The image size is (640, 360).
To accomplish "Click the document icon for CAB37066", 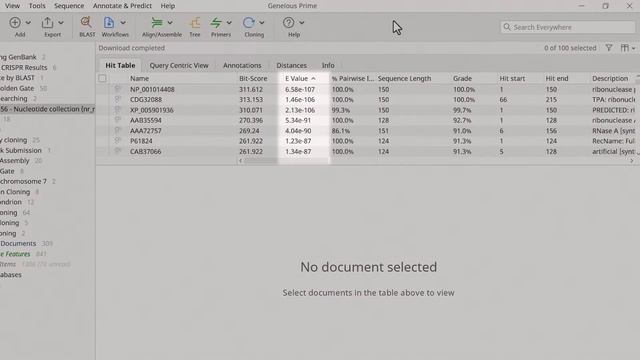I will tap(118, 151).
